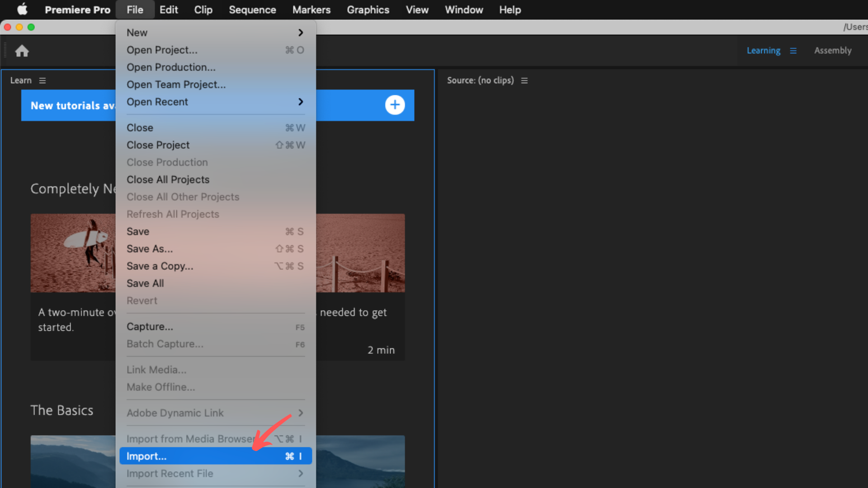Open the Sequence menu
Image resolution: width=868 pixels, height=488 pixels.
252,9
